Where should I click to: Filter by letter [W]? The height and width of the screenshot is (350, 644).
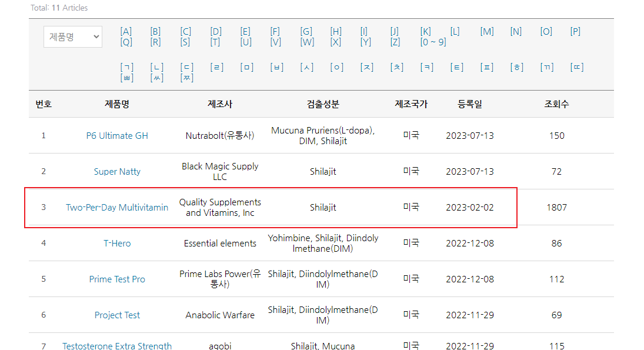pyautogui.click(x=307, y=42)
